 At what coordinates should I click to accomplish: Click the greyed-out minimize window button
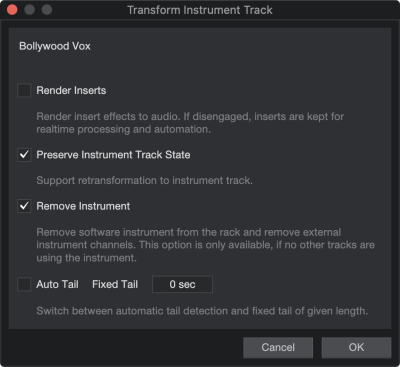click(30, 10)
